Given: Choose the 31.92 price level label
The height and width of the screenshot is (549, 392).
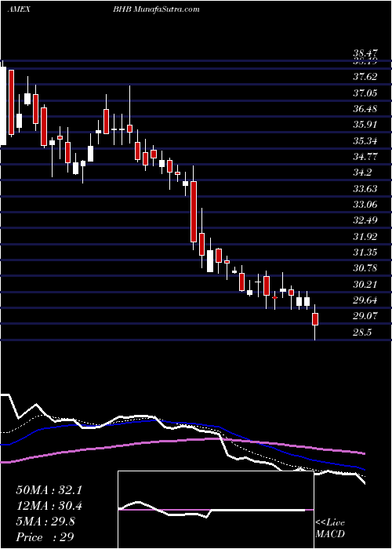Looking at the screenshot, I should point(365,237).
